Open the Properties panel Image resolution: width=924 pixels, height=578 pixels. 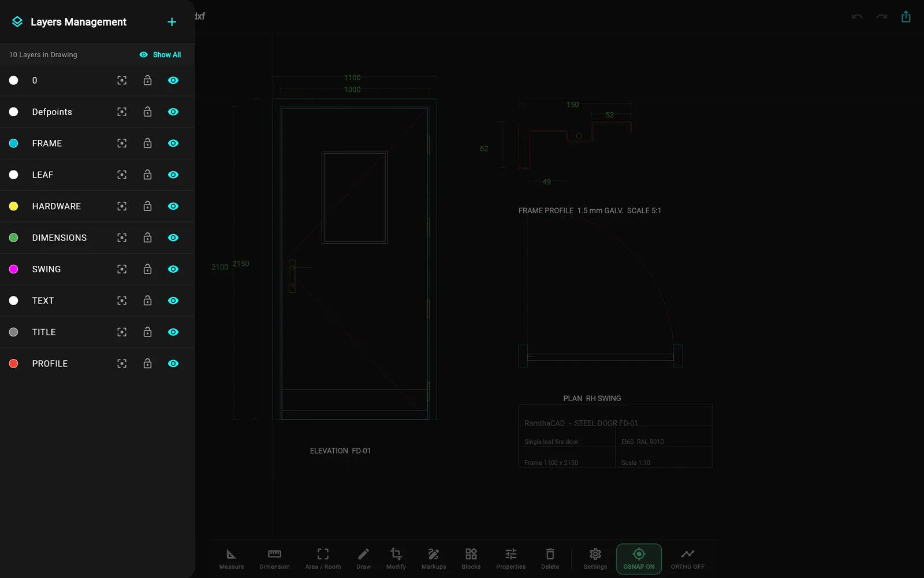(511, 559)
